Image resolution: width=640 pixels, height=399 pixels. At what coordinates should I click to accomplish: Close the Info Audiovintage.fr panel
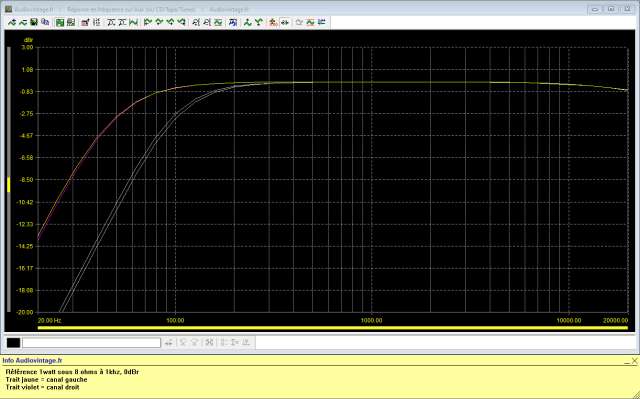click(x=635, y=361)
